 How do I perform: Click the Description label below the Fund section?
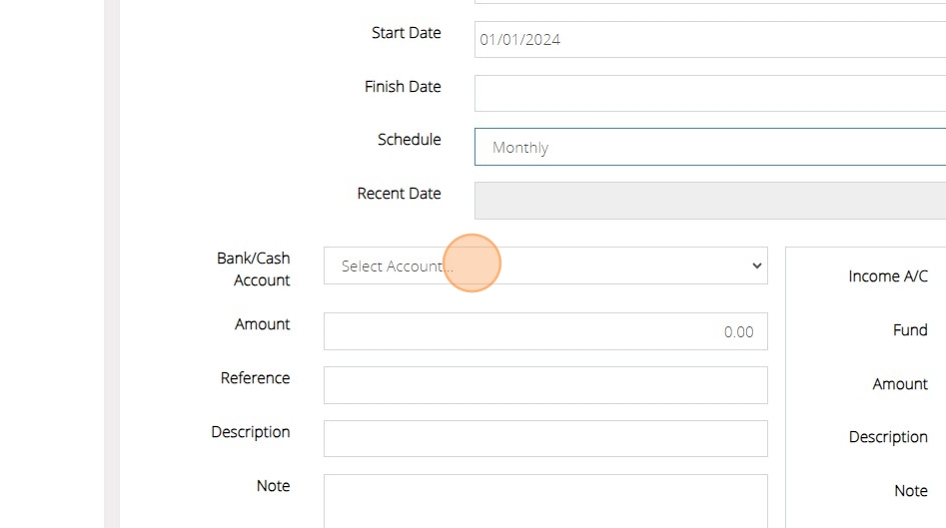click(x=888, y=437)
